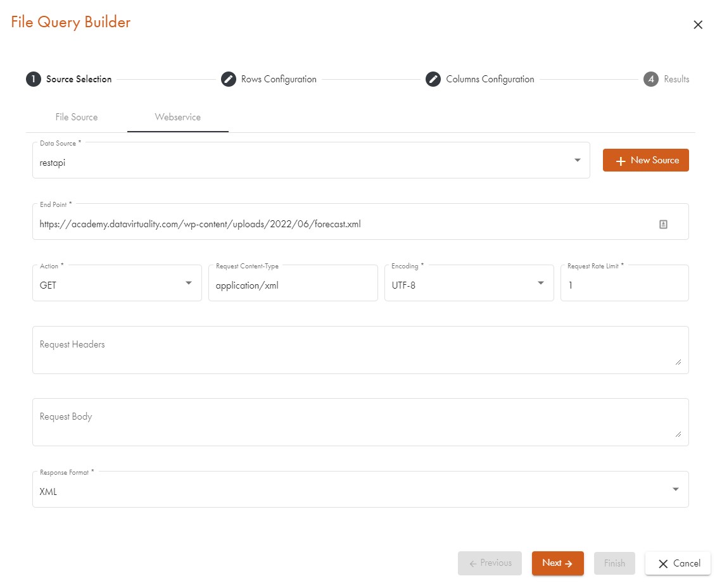Focus the Request Rate Limit field
The height and width of the screenshot is (588, 722).
pos(624,285)
